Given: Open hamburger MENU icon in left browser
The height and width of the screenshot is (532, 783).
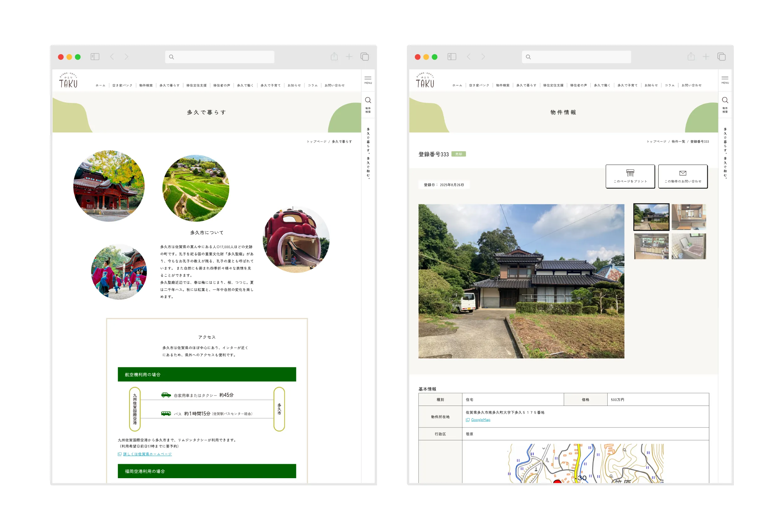Looking at the screenshot, I should tap(368, 79).
